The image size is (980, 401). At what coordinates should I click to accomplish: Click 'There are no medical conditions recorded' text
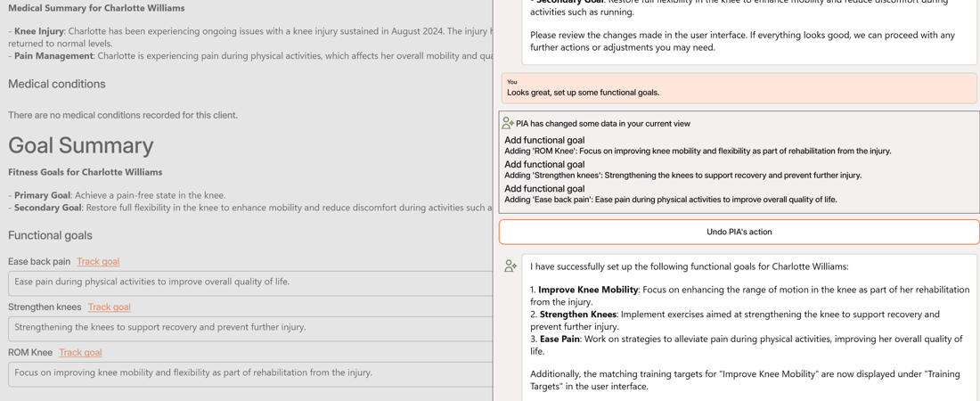click(123, 115)
